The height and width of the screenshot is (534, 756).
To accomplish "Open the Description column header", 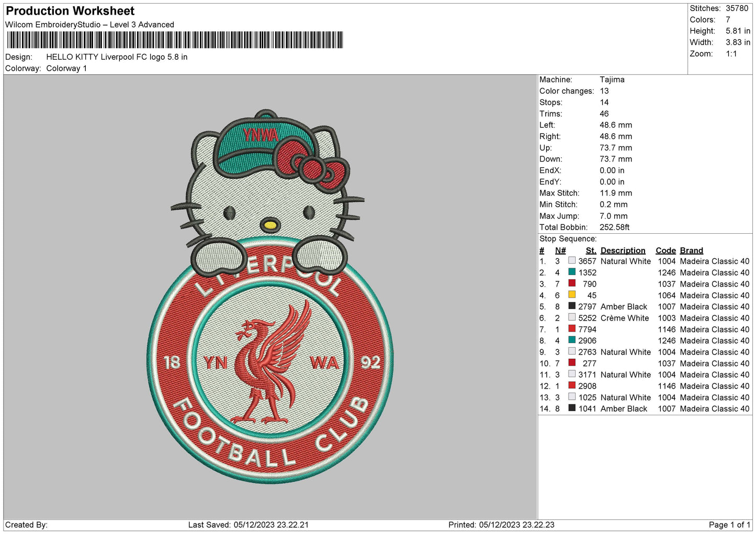I will (x=623, y=250).
